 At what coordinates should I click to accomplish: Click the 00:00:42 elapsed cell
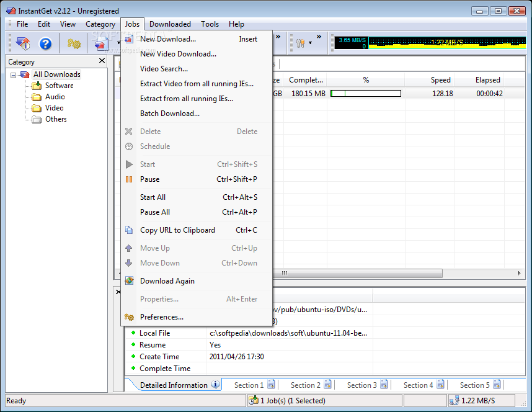click(x=479, y=94)
